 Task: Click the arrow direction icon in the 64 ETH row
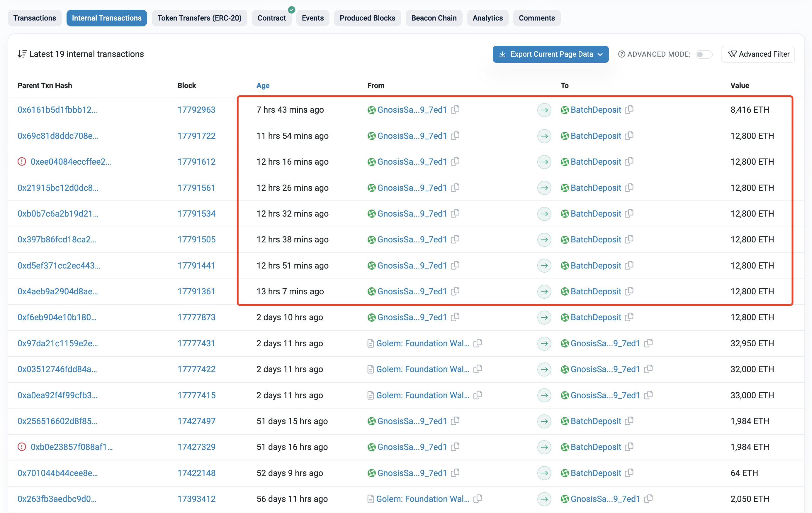(x=544, y=473)
